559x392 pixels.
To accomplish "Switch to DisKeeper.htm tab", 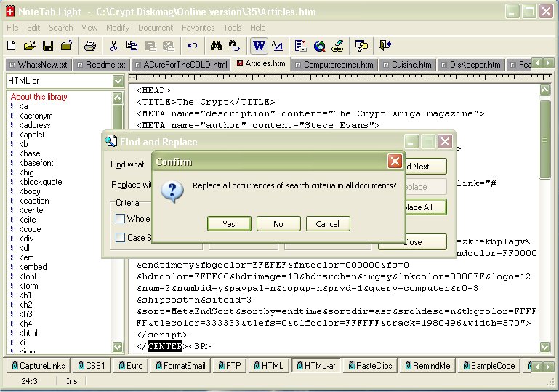I will coord(471,65).
